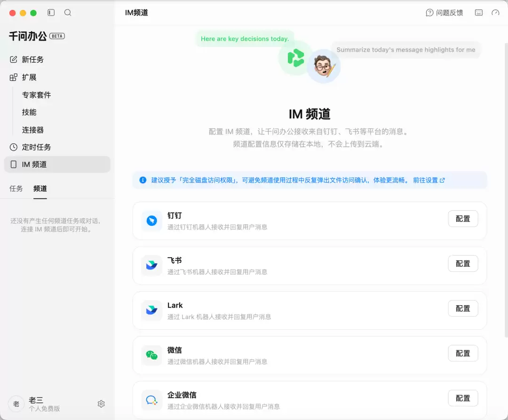Click the 个人免费版 plan label

click(x=44, y=408)
